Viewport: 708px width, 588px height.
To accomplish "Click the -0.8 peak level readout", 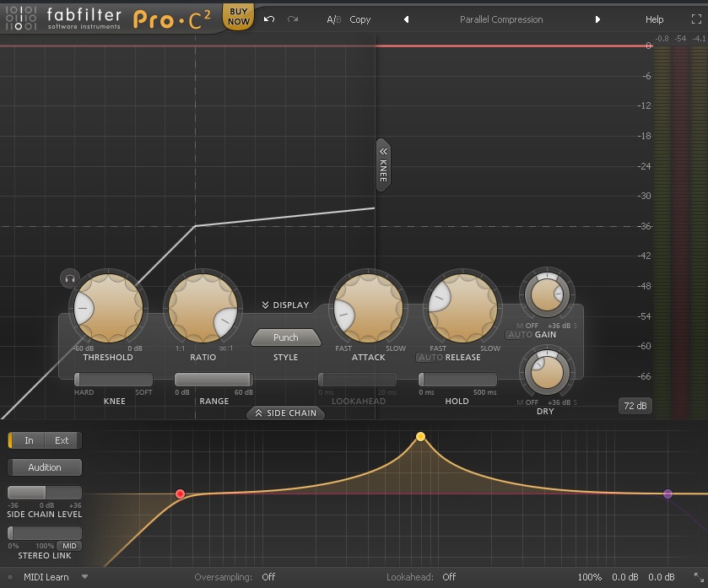I will point(662,39).
